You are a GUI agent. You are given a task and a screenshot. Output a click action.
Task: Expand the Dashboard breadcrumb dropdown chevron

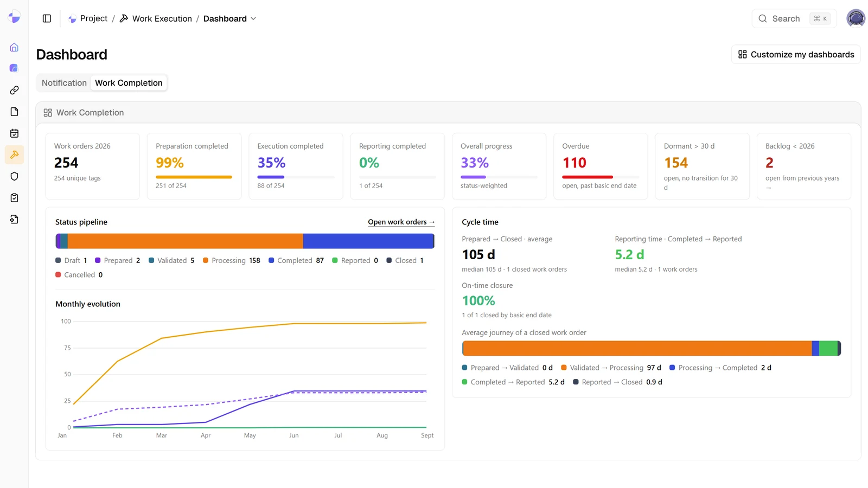pos(253,18)
